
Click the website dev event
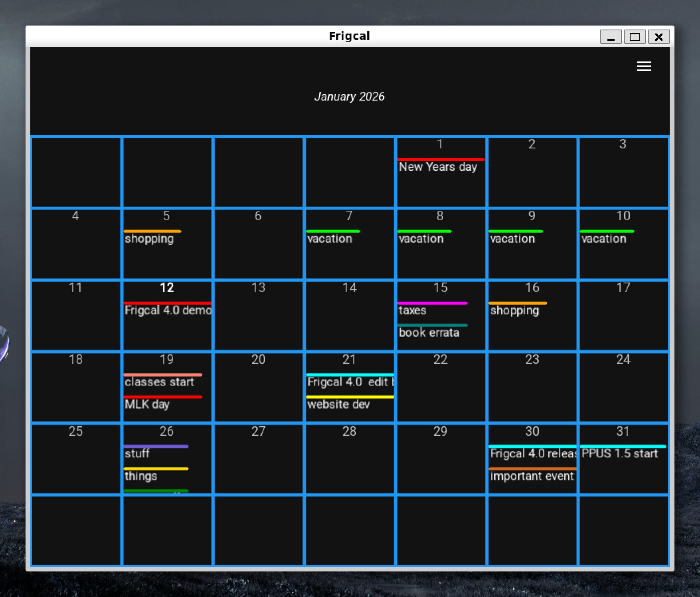tap(338, 404)
